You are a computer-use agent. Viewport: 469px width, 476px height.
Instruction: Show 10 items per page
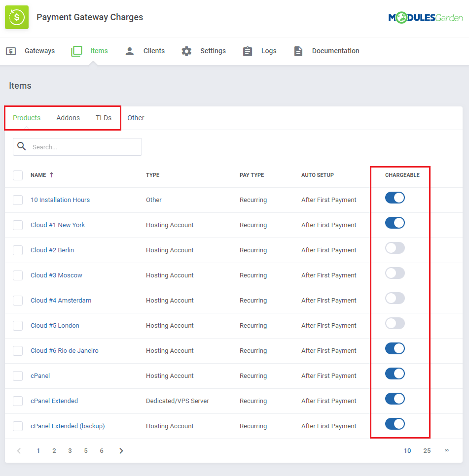[407, 451]
